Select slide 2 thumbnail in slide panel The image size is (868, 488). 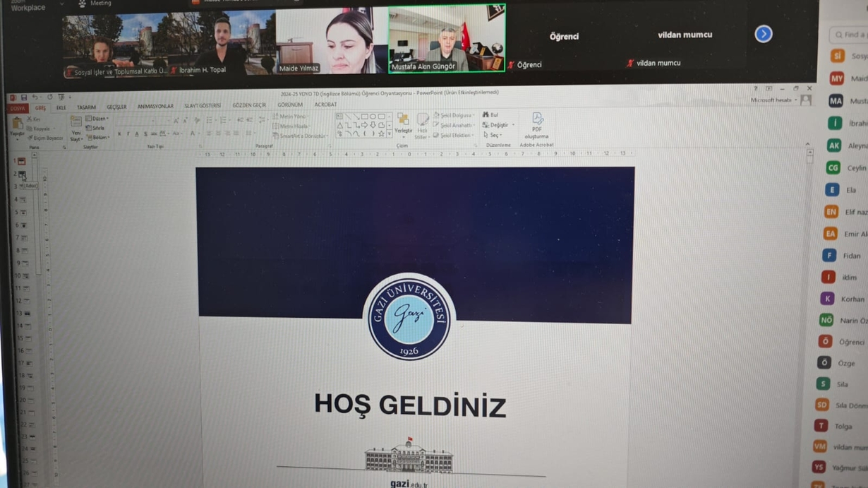(x=22, y=174)
